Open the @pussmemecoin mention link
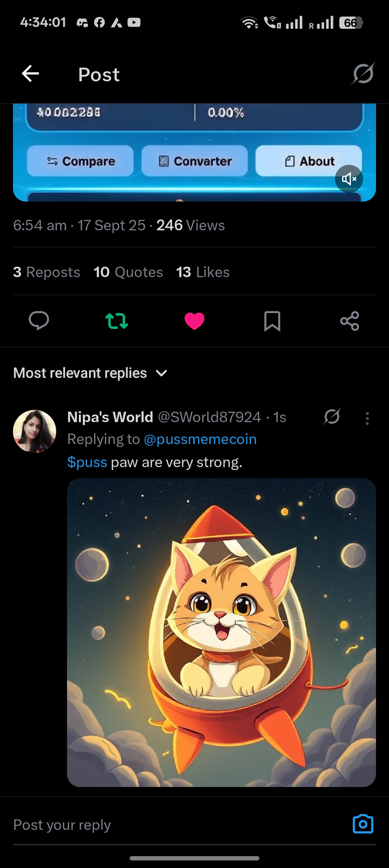The height and width of the screenshot is (868, 389). coord(200,439)
